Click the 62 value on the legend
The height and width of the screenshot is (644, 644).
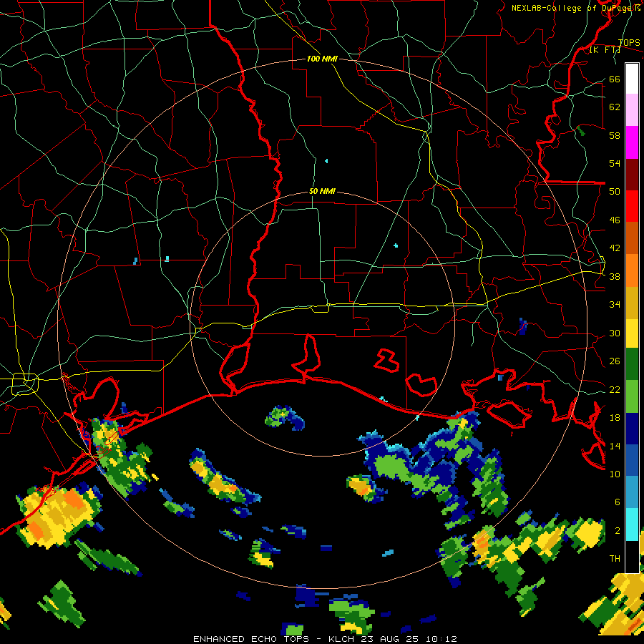pos(615,107)
